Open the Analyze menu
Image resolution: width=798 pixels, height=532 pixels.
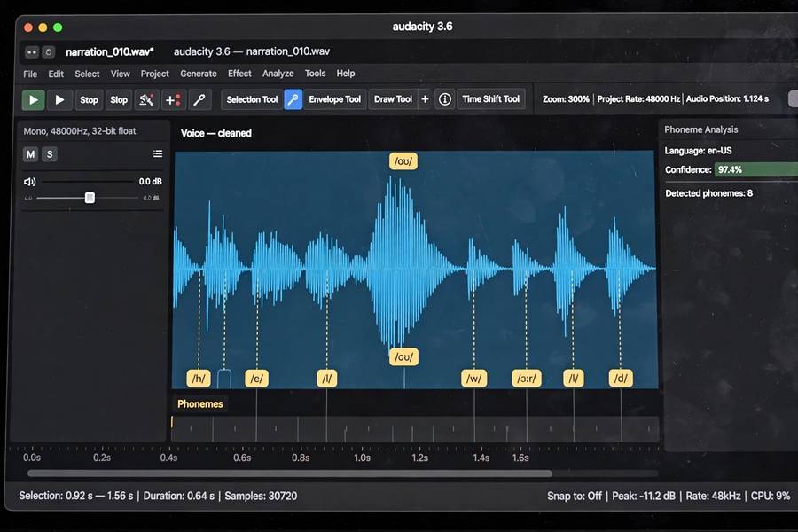[x=278, y=74]
